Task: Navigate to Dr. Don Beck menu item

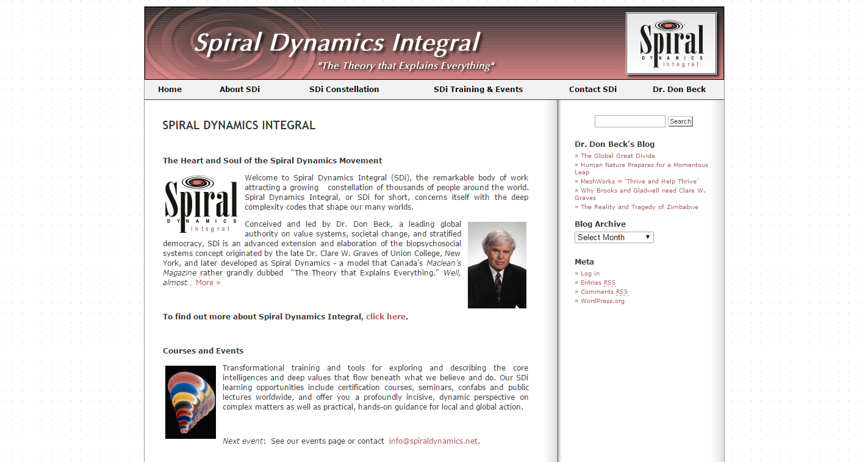Action: (x=679, y=89)
